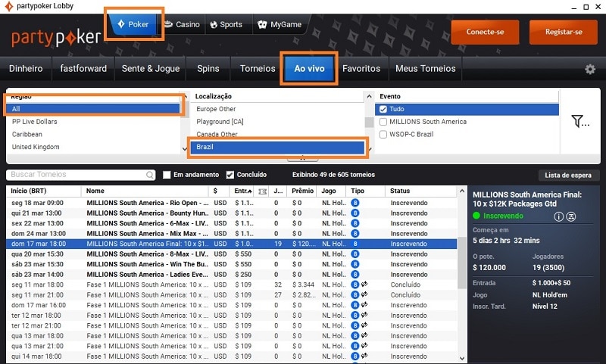606x364 pixels.
Task: Select Playground [CA] location
Action: tap(277, 122)
